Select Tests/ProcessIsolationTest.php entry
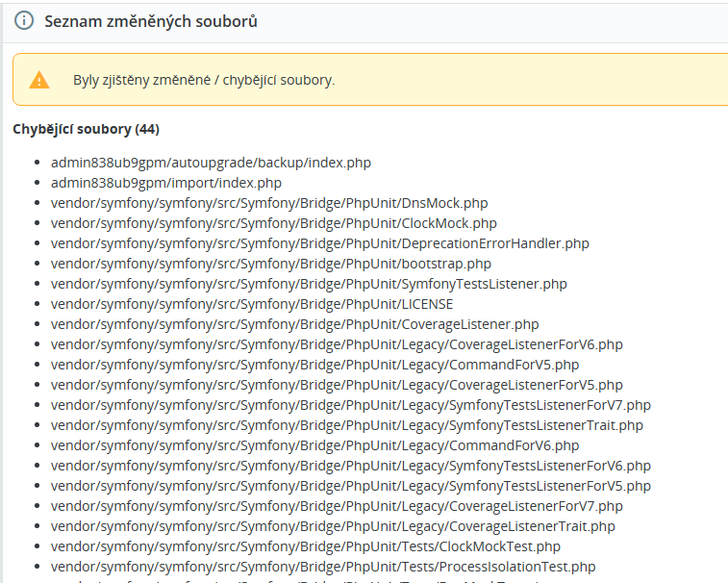728x583 pixels. click(323, 567)
